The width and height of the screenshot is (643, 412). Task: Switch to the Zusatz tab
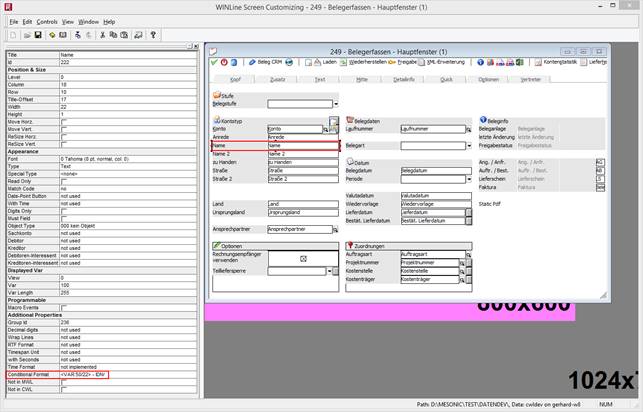coord(278,78)
